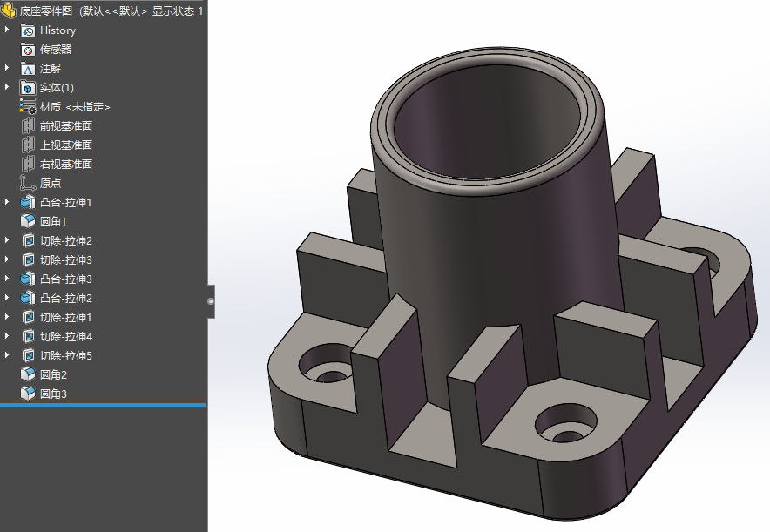
Task: Select the History tree label
Action: click(58, 30)
